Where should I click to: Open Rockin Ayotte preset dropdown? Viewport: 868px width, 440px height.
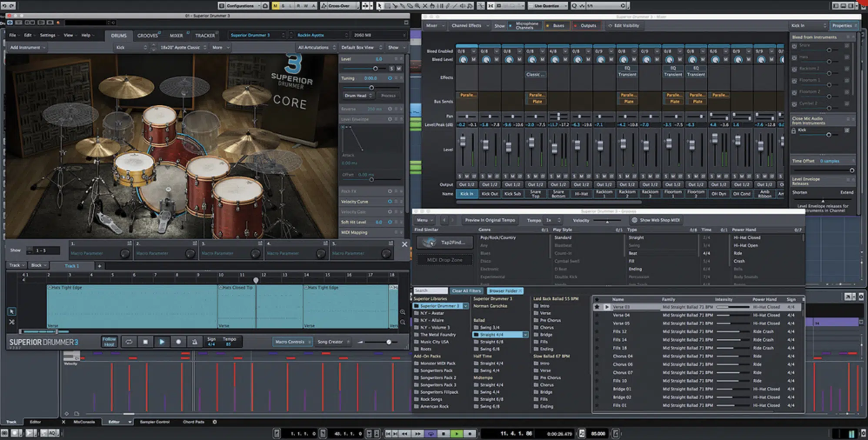(322, 35)
